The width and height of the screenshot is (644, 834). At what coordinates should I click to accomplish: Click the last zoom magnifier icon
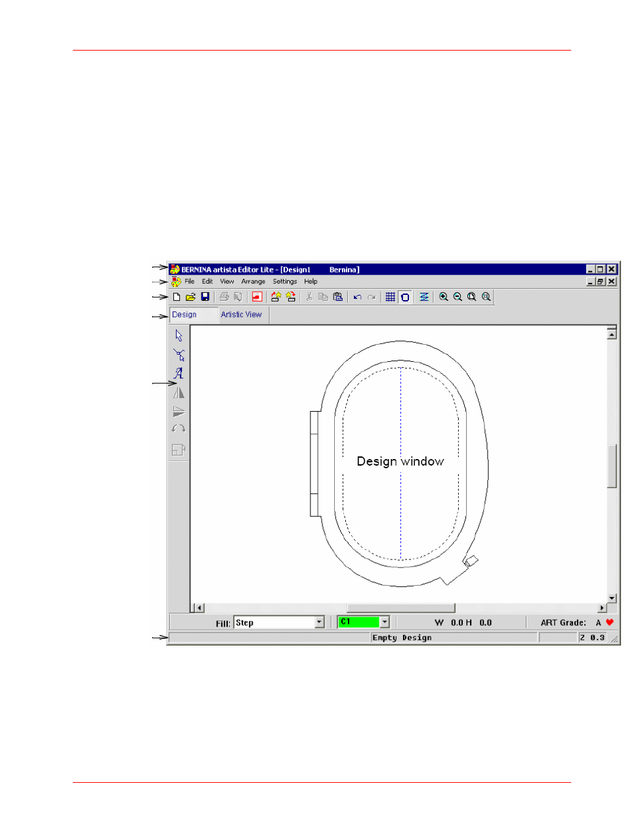point(486,297)
